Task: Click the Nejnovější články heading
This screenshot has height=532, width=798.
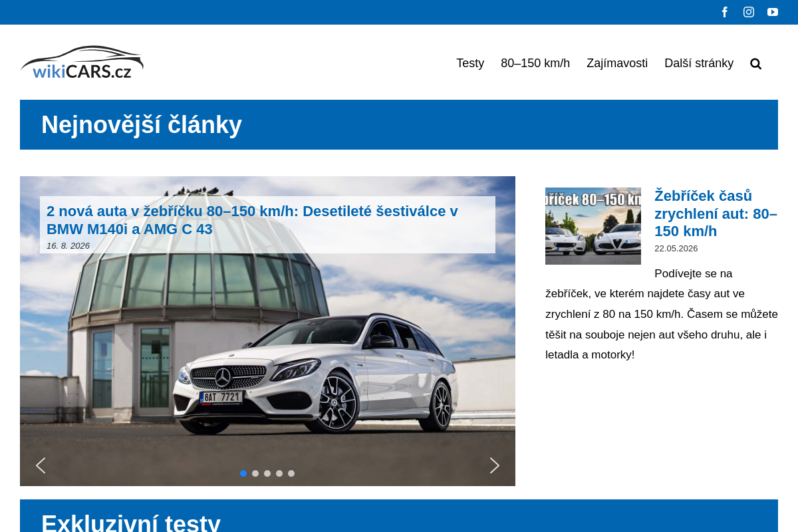Action: click(x=142, y=125)
